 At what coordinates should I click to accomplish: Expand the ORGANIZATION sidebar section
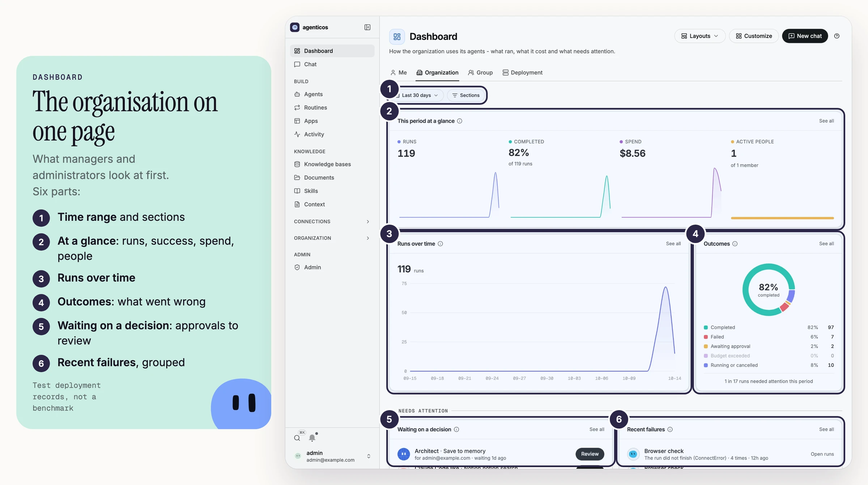pos(332,238)
